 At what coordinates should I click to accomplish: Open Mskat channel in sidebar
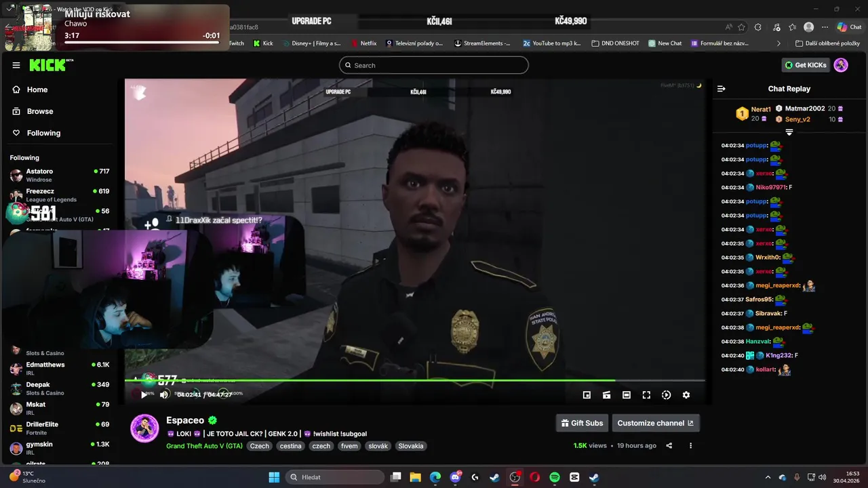click(x=60, y=408)
